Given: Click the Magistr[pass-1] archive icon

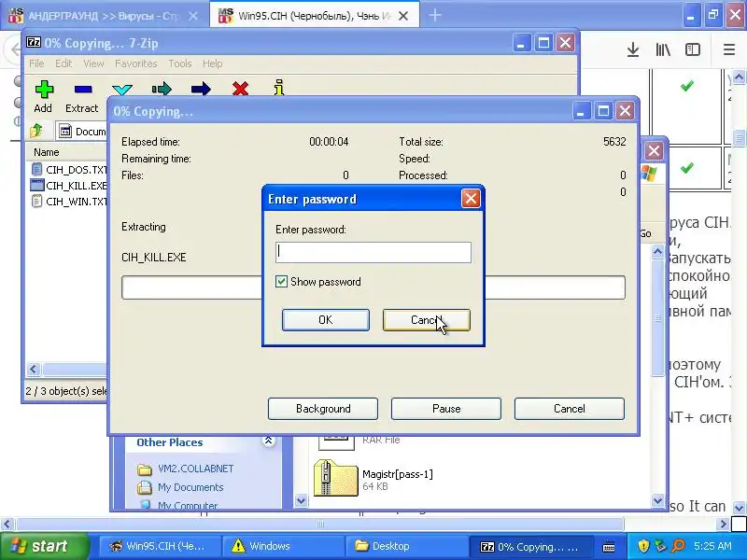Looking at the screenshot, I should [335, 478].
